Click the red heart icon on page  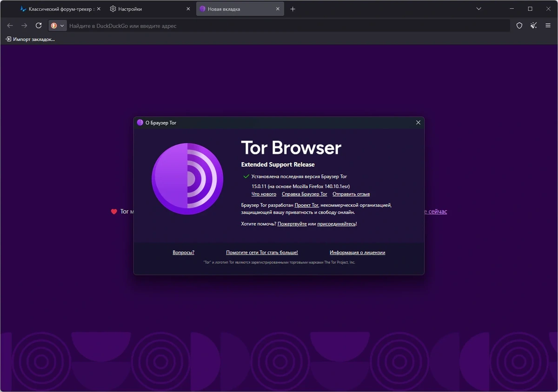pyautogui.click(x=114, y=212)
